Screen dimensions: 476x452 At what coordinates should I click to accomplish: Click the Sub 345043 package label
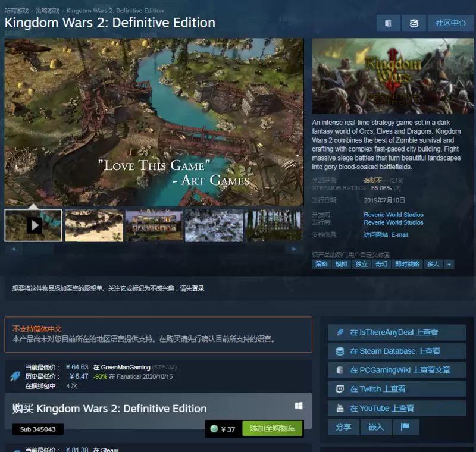tap(38, 429)
